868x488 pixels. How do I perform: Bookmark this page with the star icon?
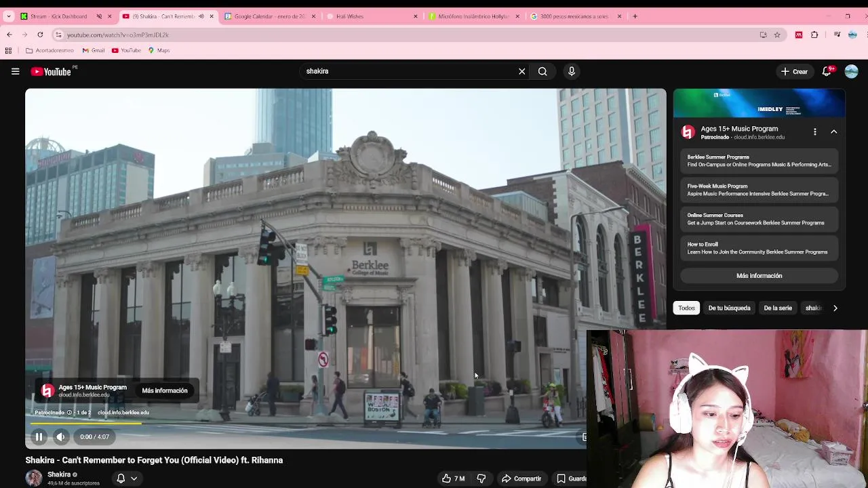[777, 35]
